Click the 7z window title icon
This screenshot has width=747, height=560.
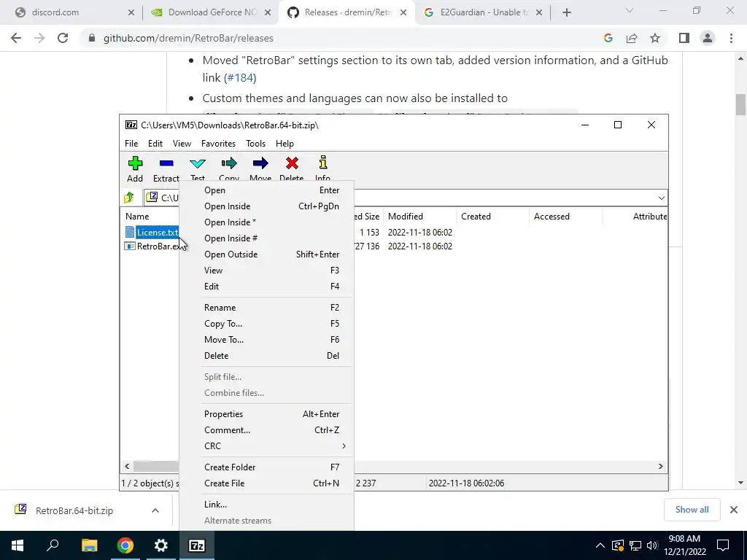[131, 125]
